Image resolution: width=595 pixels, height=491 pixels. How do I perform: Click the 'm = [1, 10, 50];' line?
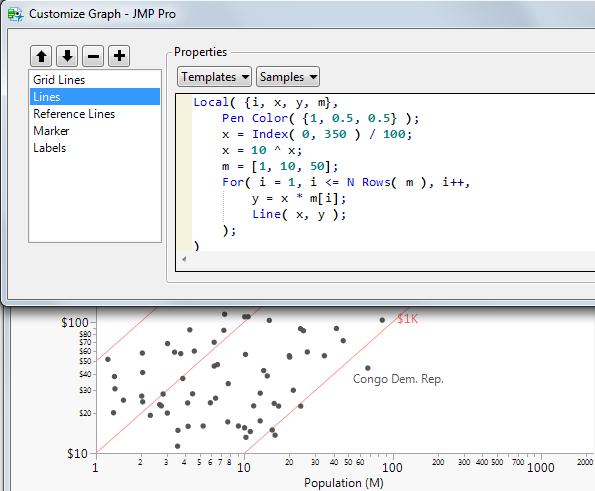click(x=280, y=166)
